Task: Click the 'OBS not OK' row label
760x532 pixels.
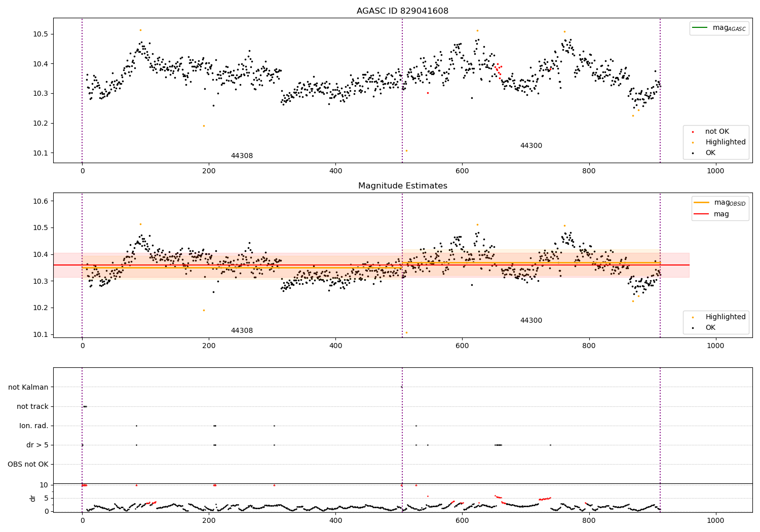Action: pos(28,465)
